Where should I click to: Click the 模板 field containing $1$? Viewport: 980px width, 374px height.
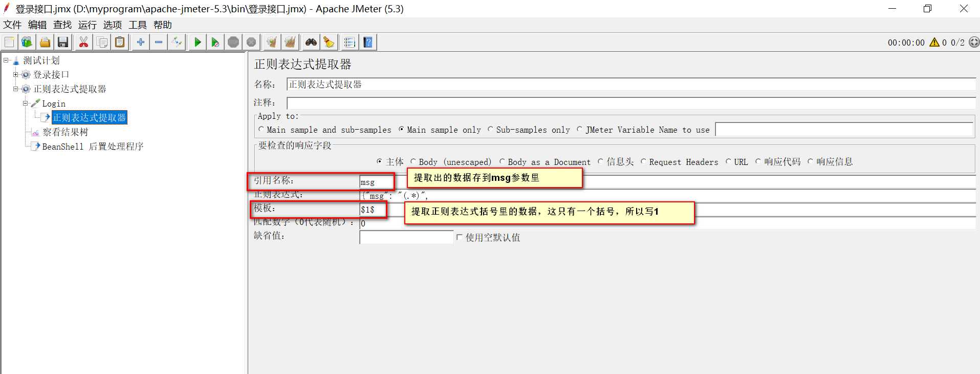667,210
